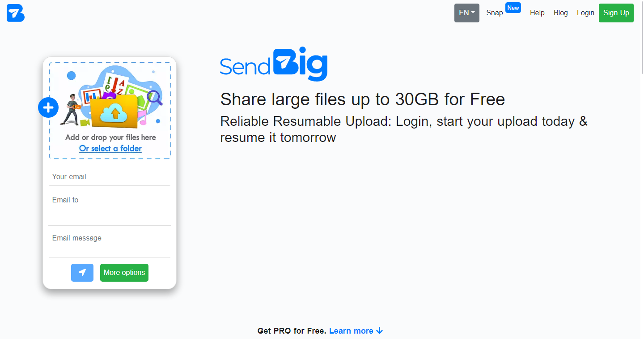644x339 pixels.
Task: Click the SendBig wordmark logo beside the headline
Action: tap(273, 64)
